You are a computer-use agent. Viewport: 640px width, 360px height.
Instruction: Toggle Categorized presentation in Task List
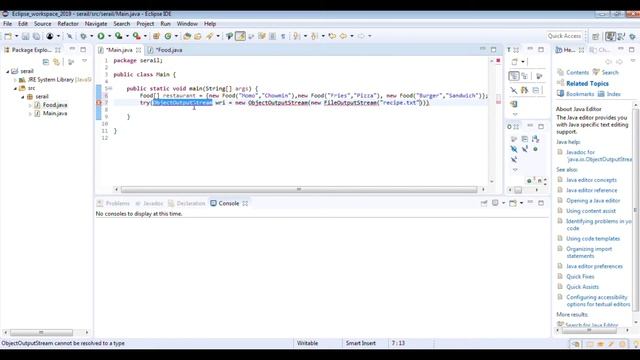pos(514,76)
